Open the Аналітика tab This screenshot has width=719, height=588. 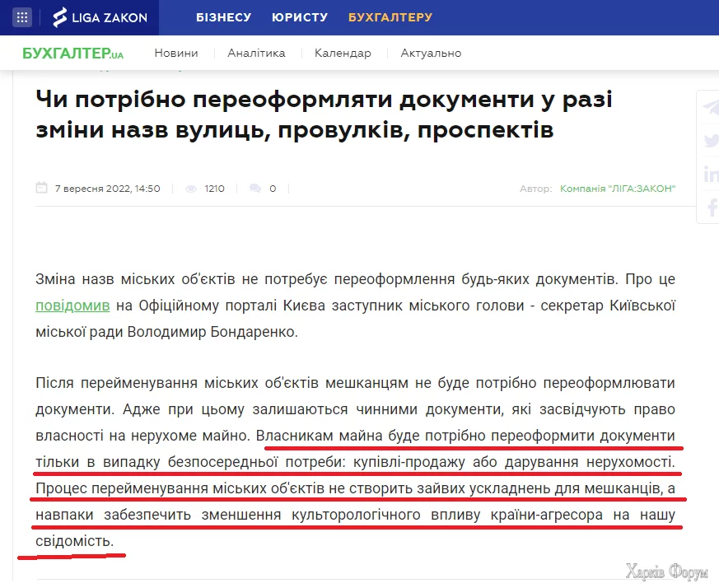coord(256,54)
